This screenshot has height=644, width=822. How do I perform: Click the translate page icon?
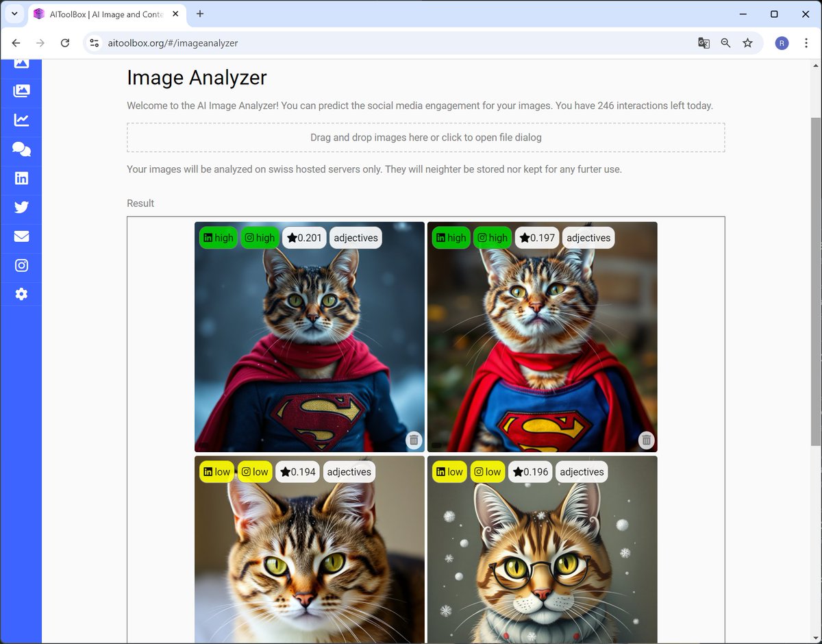703,42
